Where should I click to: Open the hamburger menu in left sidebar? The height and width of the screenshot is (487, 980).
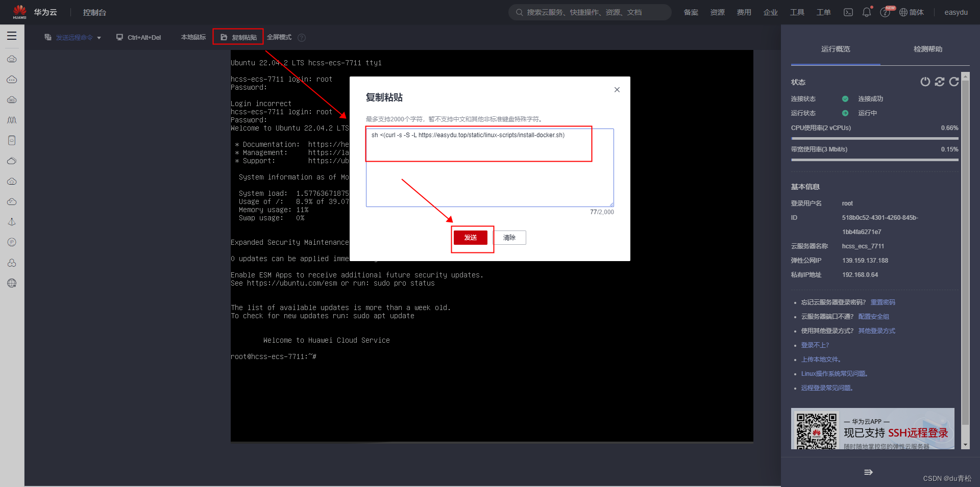[x=12, y=36]
